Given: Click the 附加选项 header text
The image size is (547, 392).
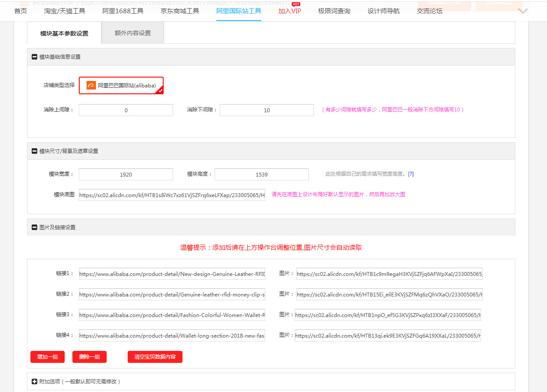Looking at the screenshot, I should tap(80, 381).
